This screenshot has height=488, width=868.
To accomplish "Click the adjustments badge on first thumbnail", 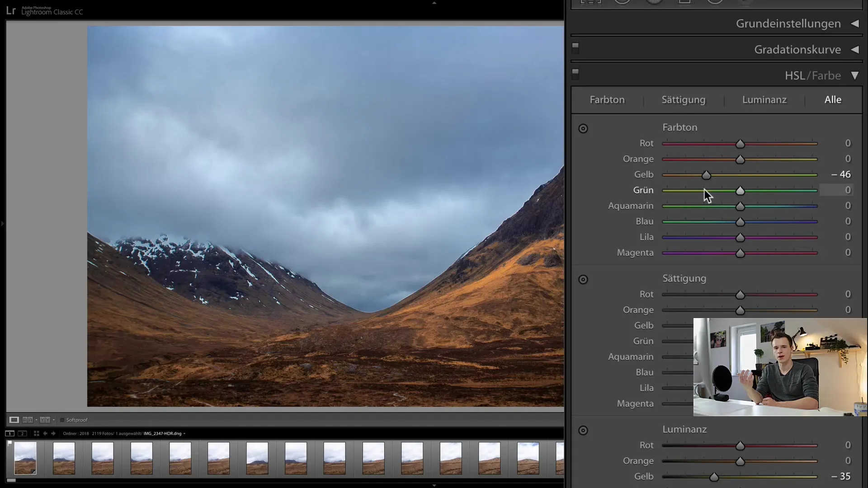I will pos(33,471).
